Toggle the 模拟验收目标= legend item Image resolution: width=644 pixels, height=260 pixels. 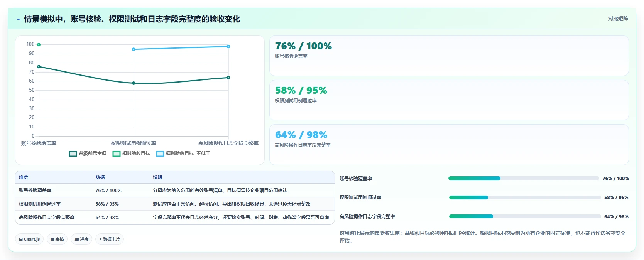[133, 154]
